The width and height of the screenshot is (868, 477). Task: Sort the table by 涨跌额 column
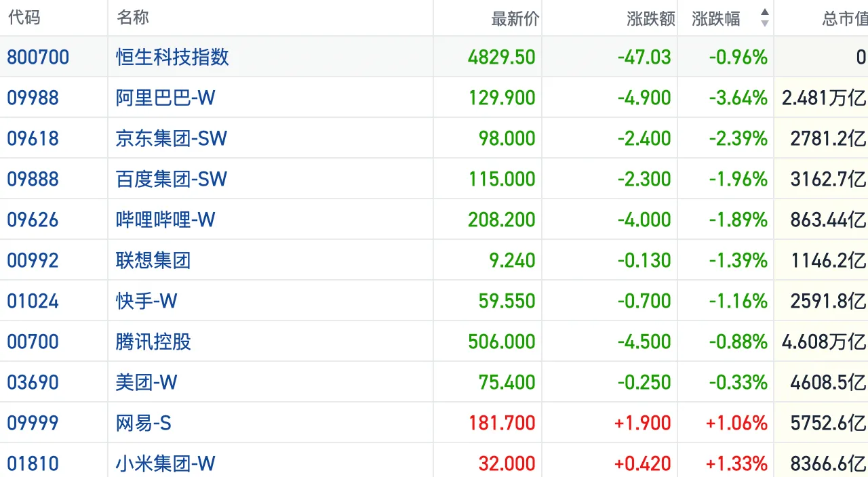[x=650, y=18]
